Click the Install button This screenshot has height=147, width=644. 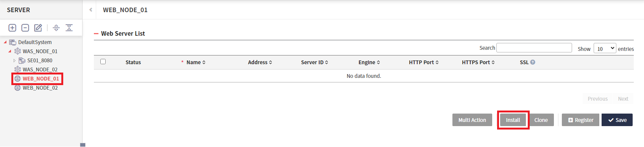(513, 120)
